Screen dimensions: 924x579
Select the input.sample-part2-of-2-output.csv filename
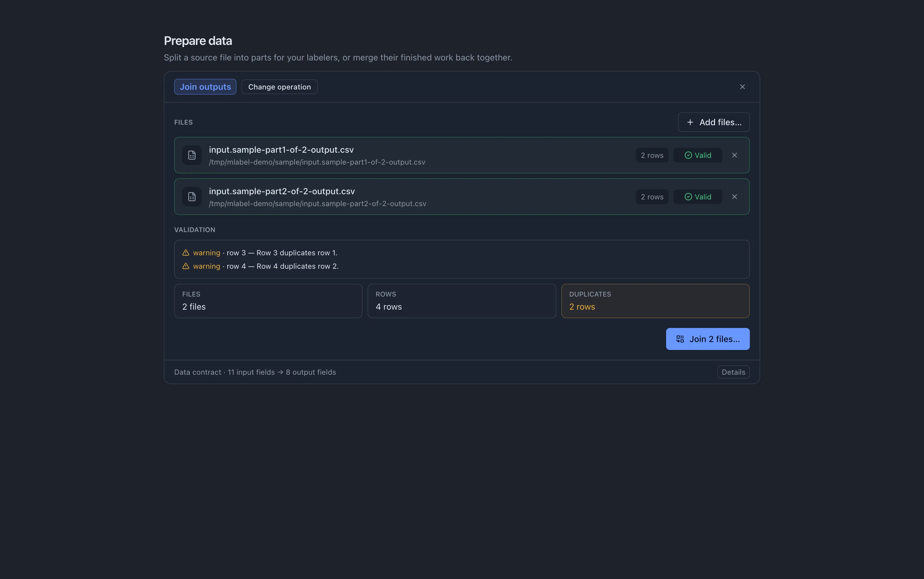(x=281, y=191)
